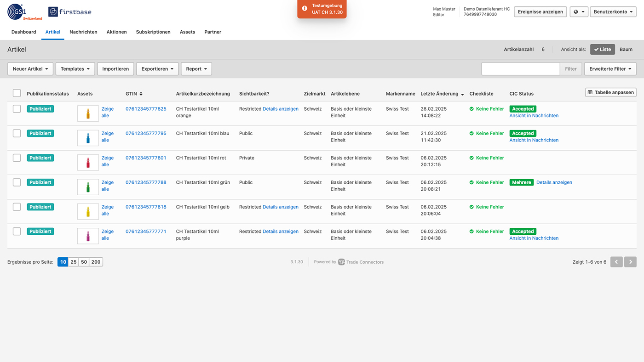Select checkbox for 10ml grün article
The image size is (644, 362).
tap(17, 182)
